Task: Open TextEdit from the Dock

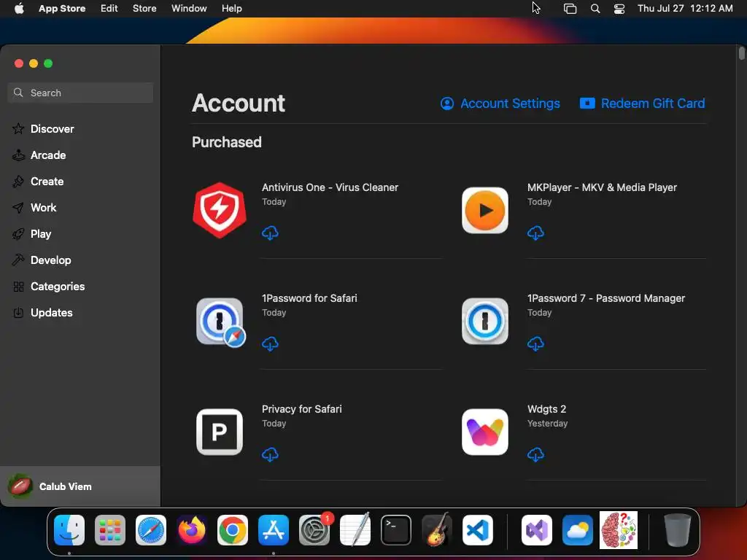Action: pyautogui.click(x=355, y=530)
